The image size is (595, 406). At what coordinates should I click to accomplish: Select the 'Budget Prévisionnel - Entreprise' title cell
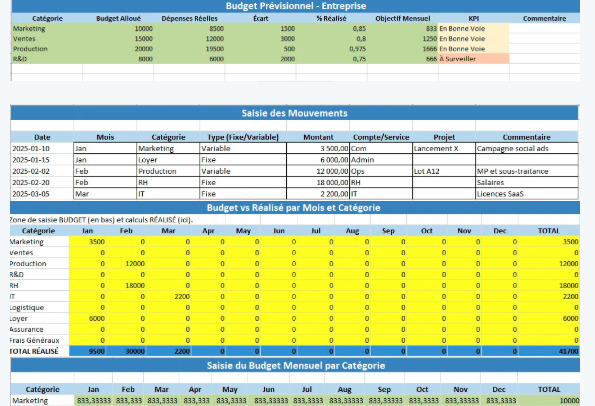pyautogui.click(x=296, y=6)
